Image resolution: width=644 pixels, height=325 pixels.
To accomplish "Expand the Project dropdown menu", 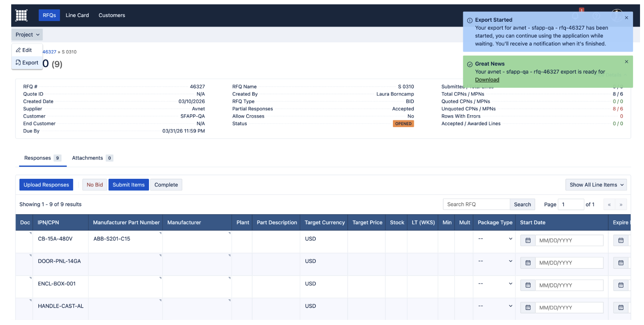I will click(27, 35).
